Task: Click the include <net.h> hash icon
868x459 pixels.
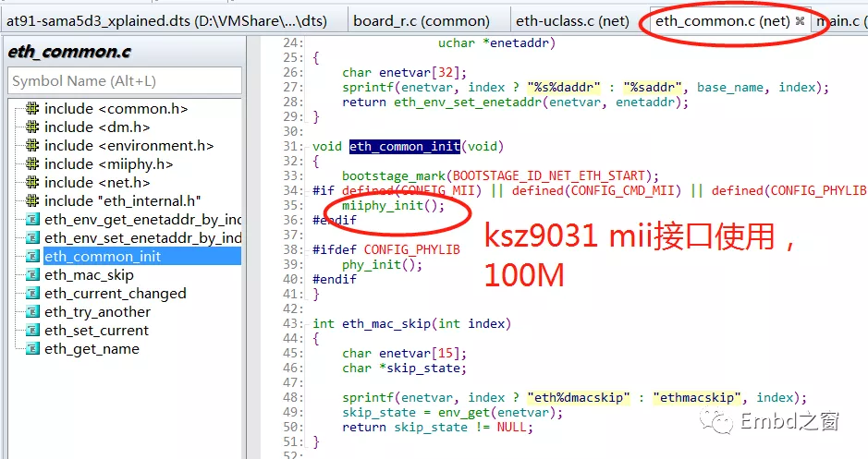Action: (x=32, y=183)
